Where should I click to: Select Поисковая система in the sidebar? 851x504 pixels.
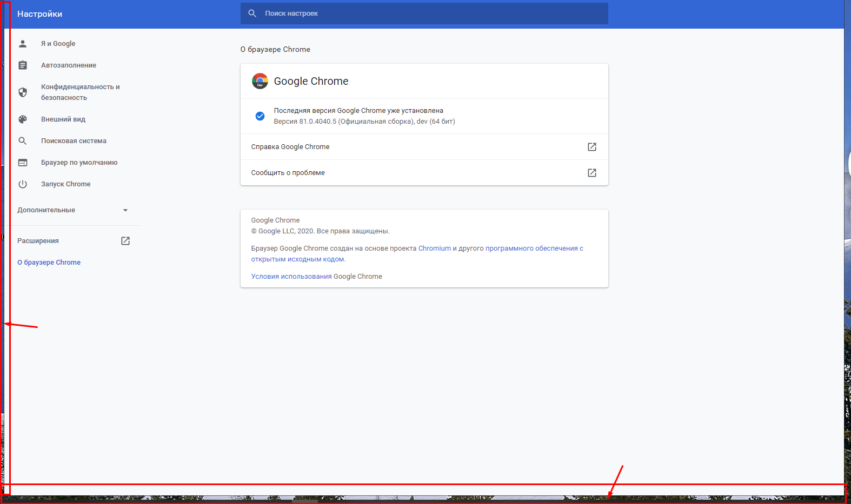click(74, 141)
